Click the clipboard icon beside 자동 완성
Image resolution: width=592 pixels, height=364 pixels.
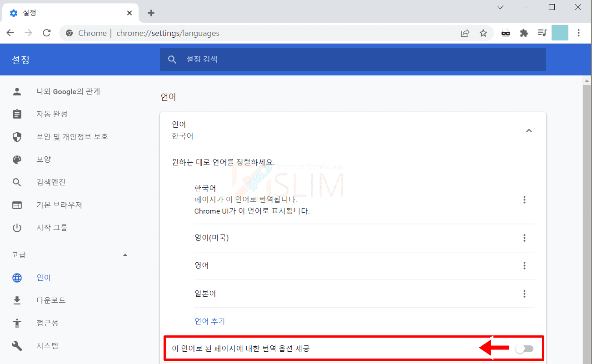click(x=17, y=114)
